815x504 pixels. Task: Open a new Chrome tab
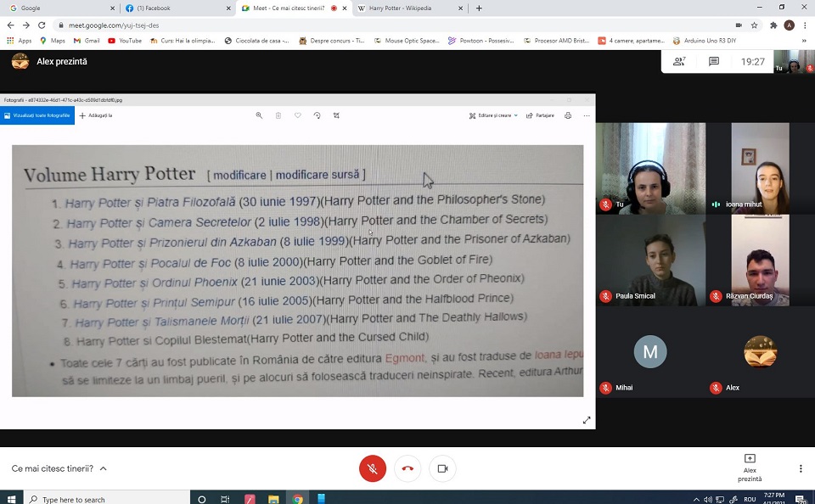(479, 8)
